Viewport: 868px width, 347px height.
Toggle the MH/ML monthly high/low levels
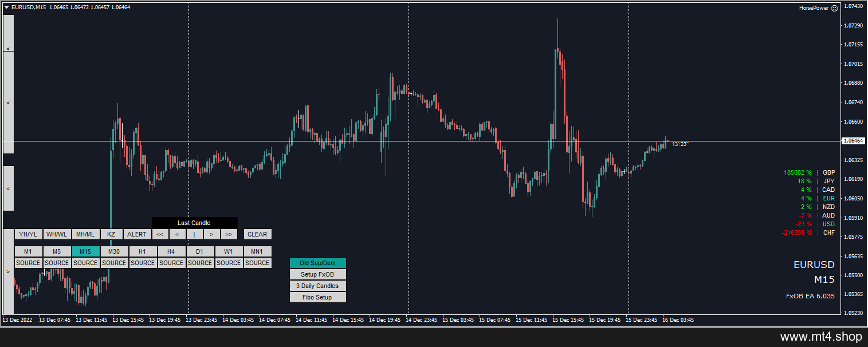tap(86, 234)
